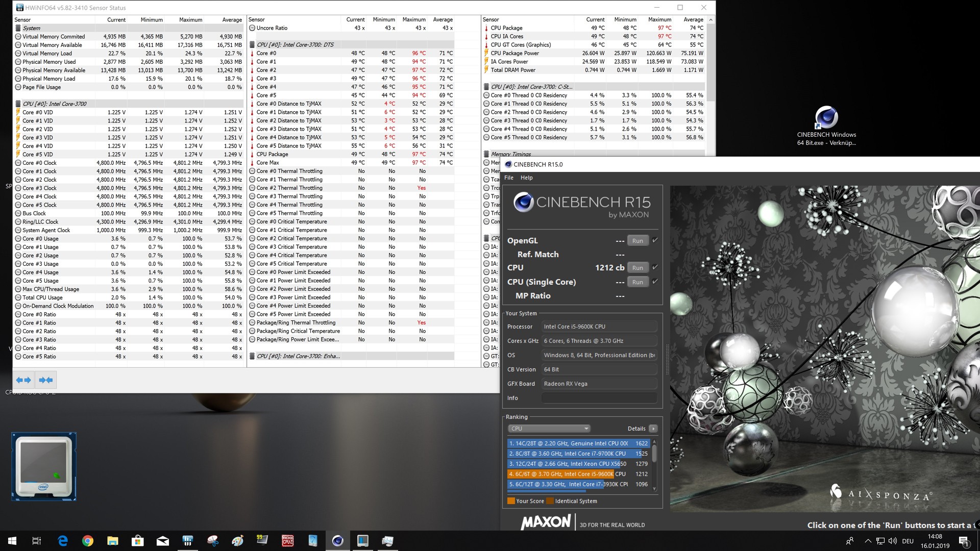
Task: Open File Explorer from taskbar
Action: (113, 541)
